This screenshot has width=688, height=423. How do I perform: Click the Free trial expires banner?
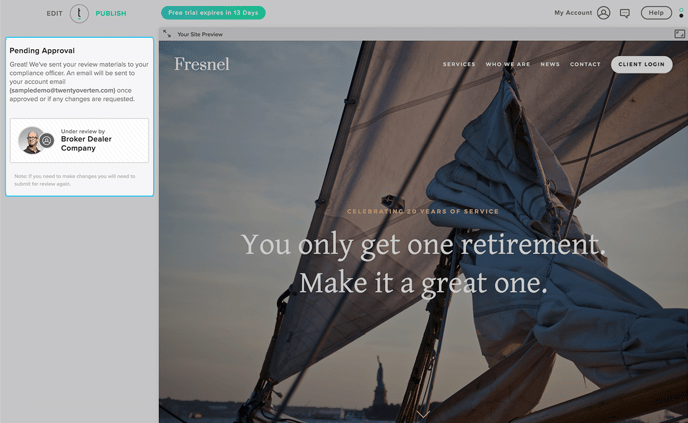pyautogui.click(x=213, y=13)
